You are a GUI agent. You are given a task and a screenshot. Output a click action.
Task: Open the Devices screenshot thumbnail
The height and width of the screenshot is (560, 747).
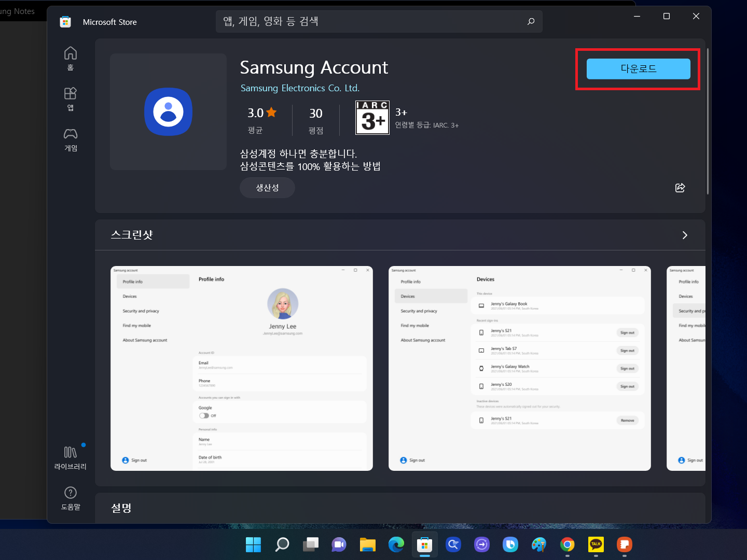tap(520, 368)
